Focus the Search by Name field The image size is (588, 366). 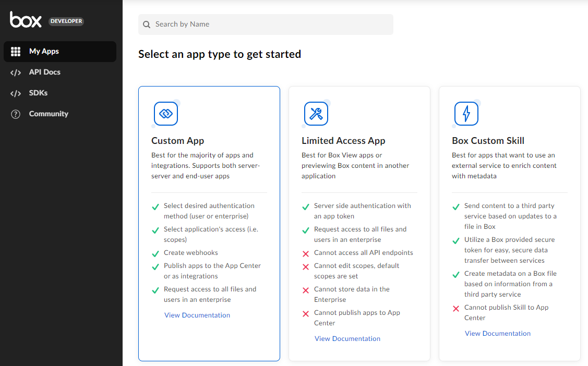pyautogui.click(x=271, y=25)
